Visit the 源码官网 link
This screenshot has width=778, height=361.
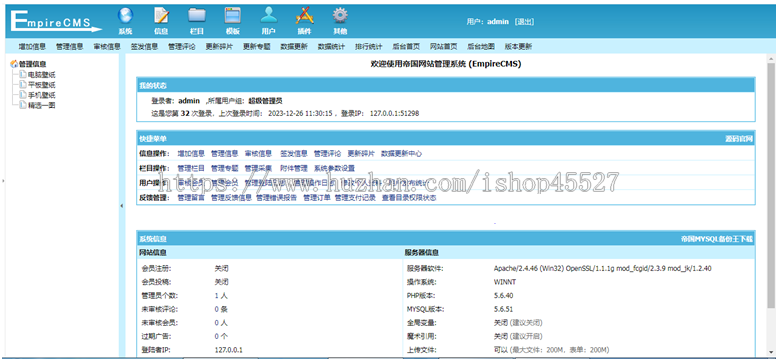(739, 139)
